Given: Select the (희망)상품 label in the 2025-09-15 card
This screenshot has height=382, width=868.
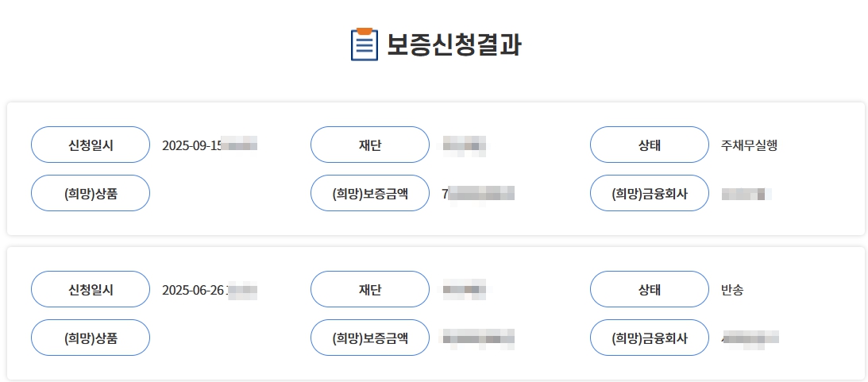Looking at the screenshot, I should click(91, 193).
